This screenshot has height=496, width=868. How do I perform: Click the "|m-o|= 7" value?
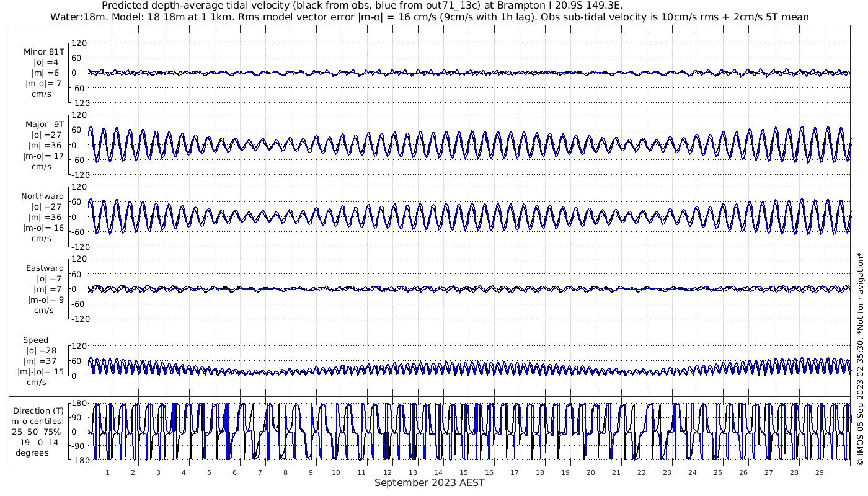(x=42, y=83)
